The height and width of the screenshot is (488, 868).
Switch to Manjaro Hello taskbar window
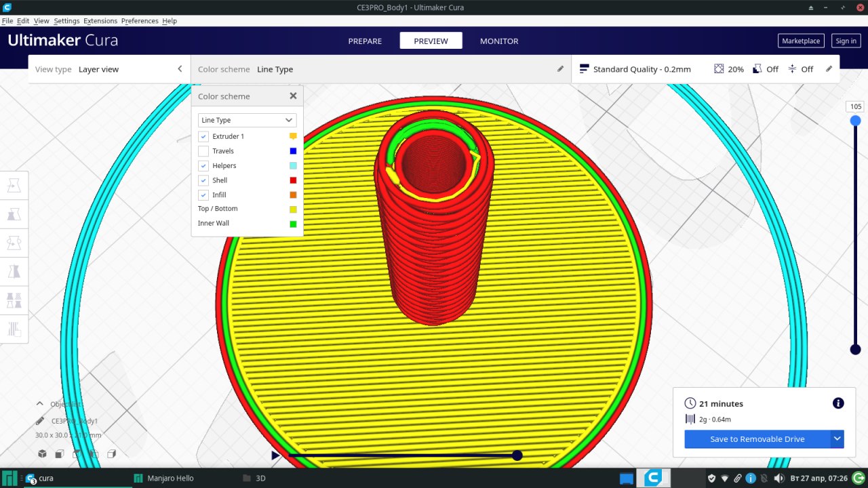(163, 479)
